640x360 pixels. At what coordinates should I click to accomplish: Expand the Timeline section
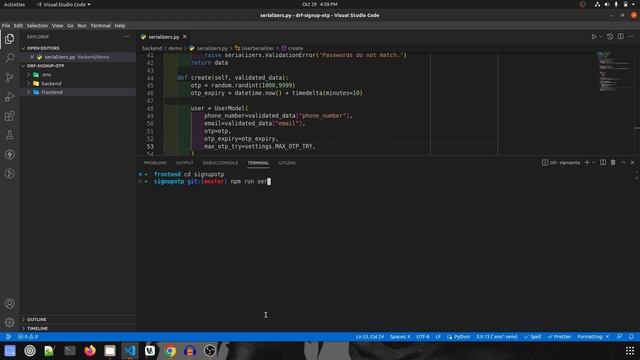point(37,328)
